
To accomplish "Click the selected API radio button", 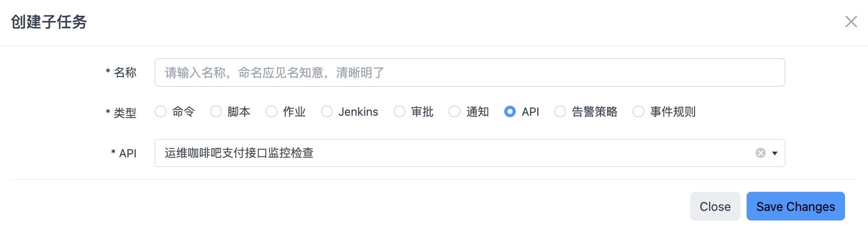I will point(510,111).
